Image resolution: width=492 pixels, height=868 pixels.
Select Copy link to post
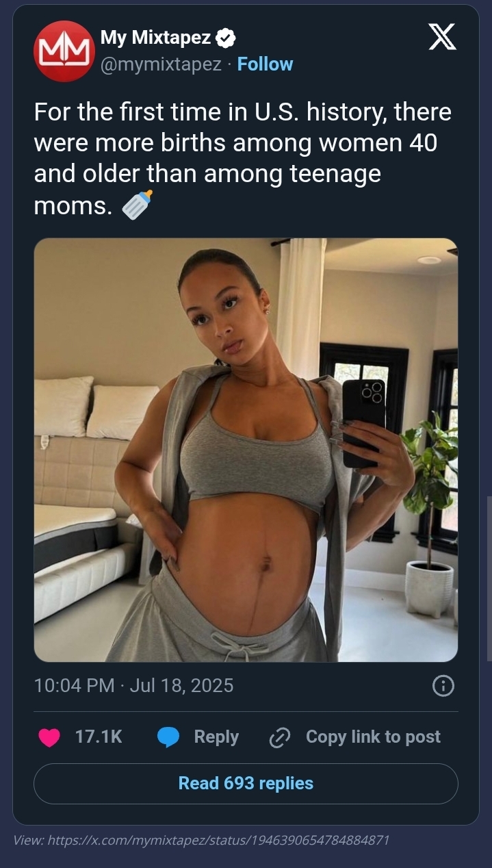(373, 737)
